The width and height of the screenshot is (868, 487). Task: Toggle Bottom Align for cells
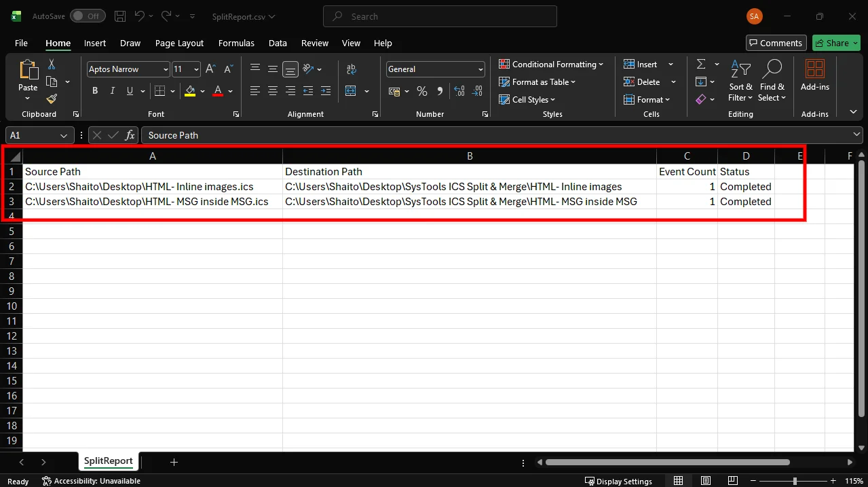290,69
